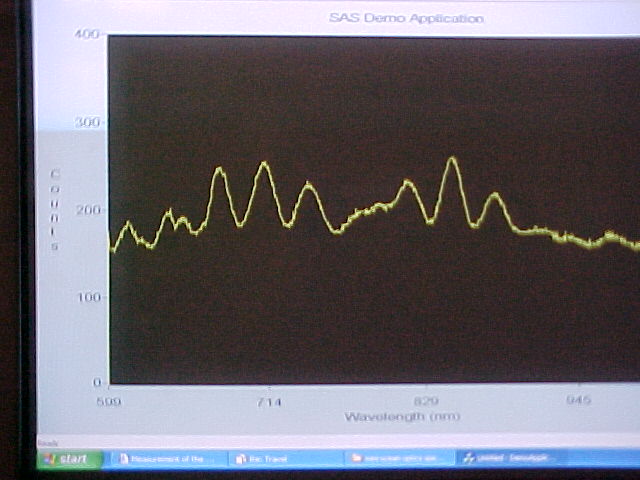640x480 pixels.
Task: Click the folder icon on ocean optics taskbar item
Action: coord(356,459)
